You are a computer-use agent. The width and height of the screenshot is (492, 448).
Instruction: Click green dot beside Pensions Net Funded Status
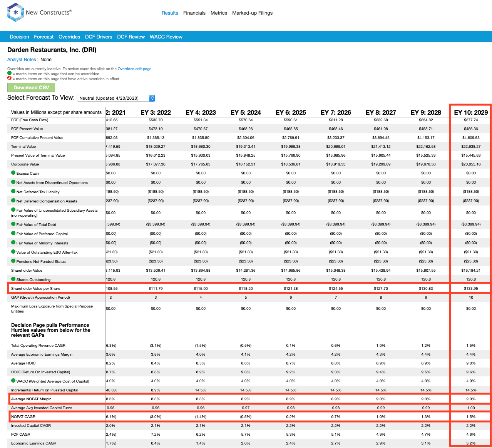click(13, 261)
